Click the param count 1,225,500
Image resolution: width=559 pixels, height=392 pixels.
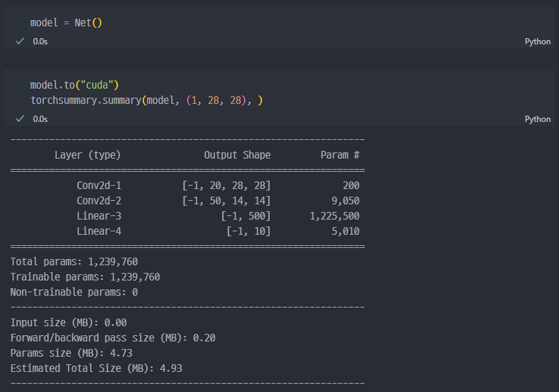point(335,216)
